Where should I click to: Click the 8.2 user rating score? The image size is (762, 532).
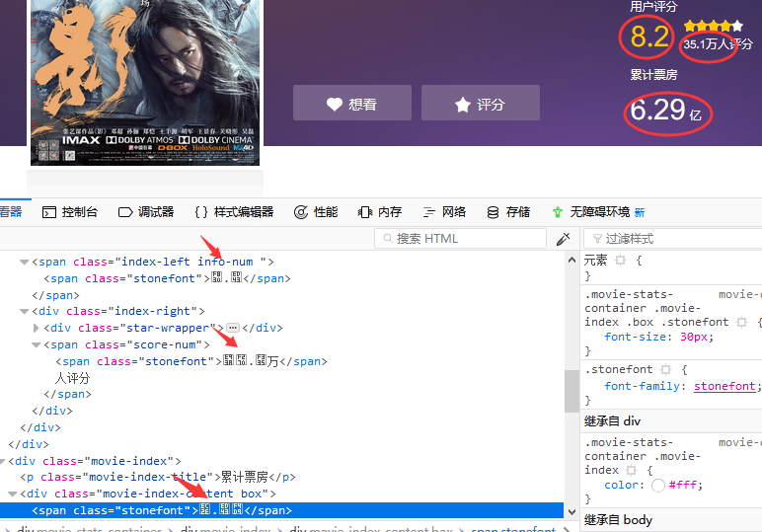click(649, 37)
